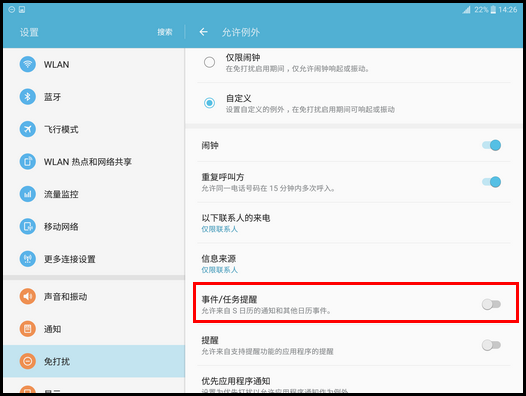Select the 仅限闹钟 radio button
Screen dimensions: 526x396
[x=209, y=62]
